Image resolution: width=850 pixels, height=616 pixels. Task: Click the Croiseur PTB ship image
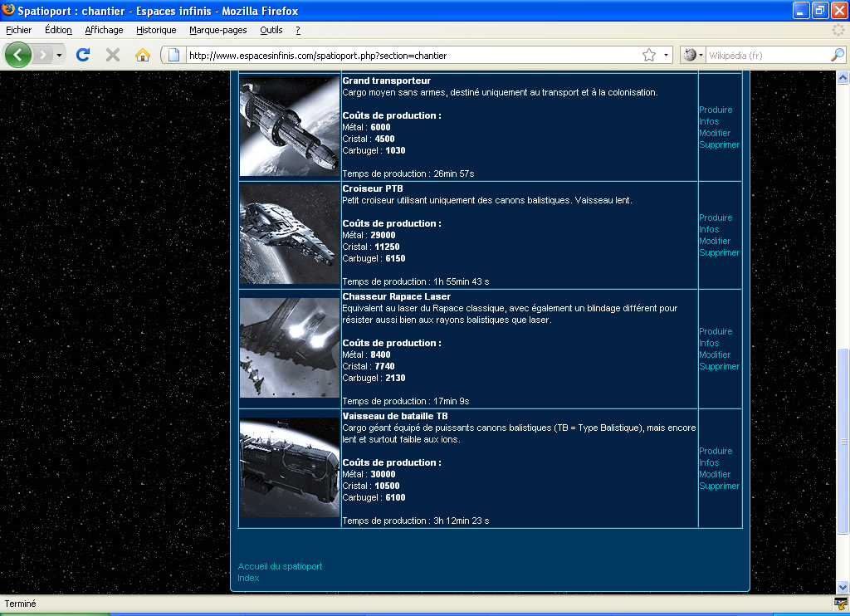[290, 234]
